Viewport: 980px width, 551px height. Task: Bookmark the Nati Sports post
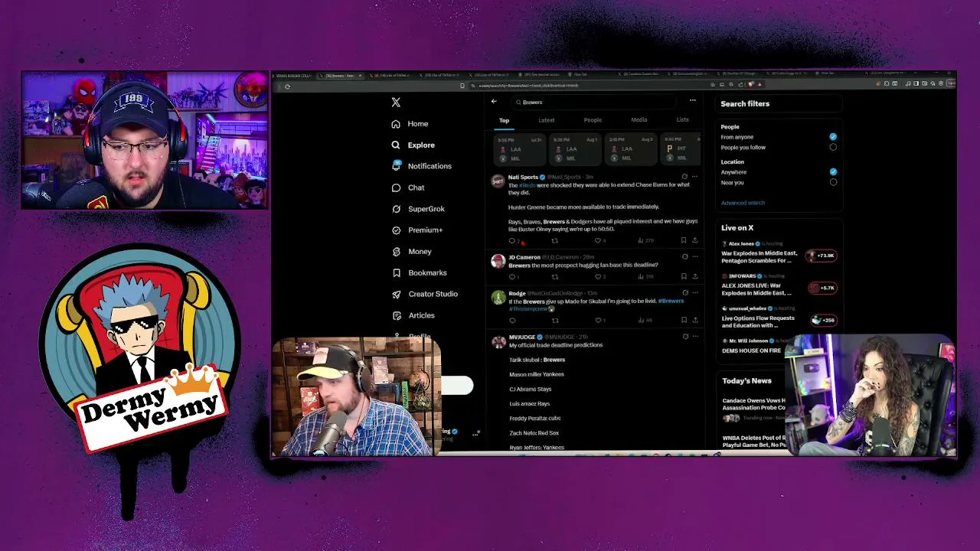coord(684,241)
